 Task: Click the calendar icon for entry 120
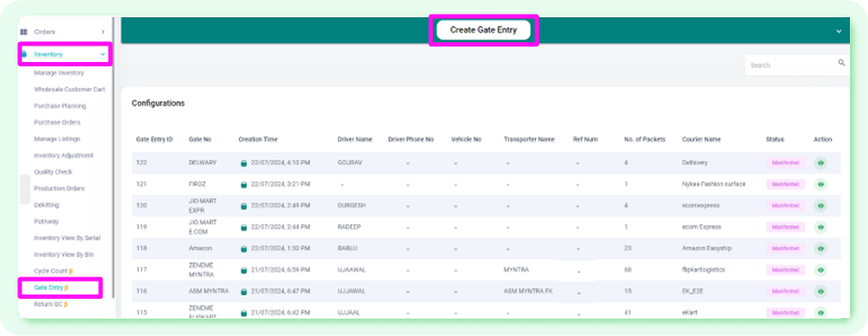243,206
